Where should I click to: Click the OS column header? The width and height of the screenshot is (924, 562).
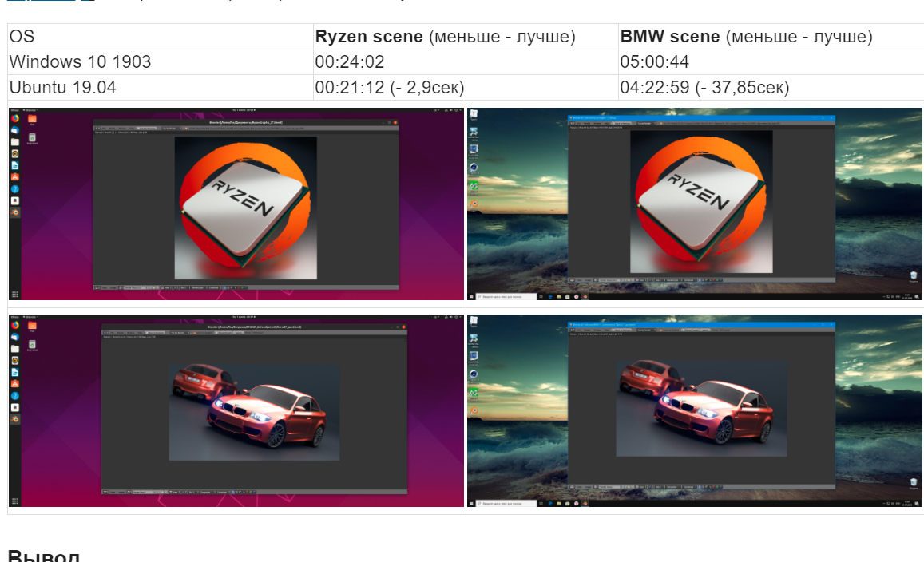[x=161, y=37]
